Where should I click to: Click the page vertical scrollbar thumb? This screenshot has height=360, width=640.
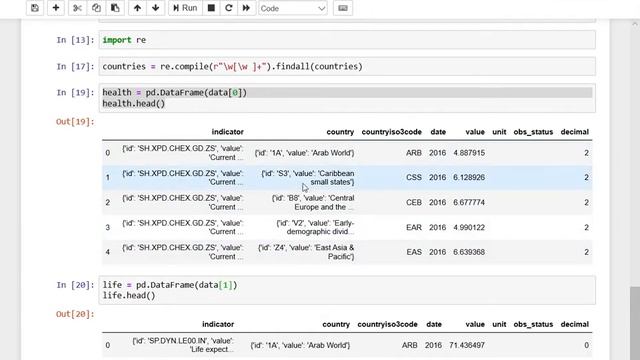tap(635, 322)
